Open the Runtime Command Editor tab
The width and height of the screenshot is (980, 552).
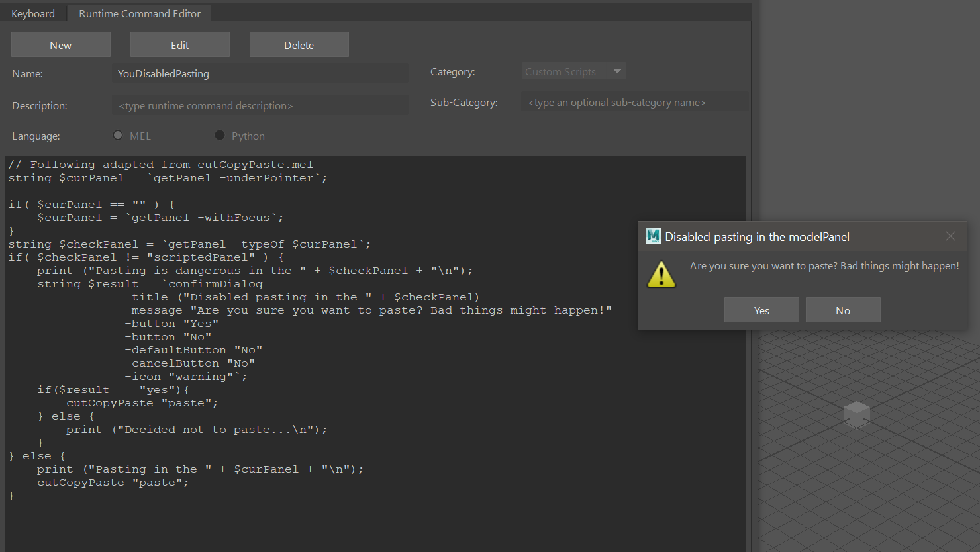pos(140,13)
